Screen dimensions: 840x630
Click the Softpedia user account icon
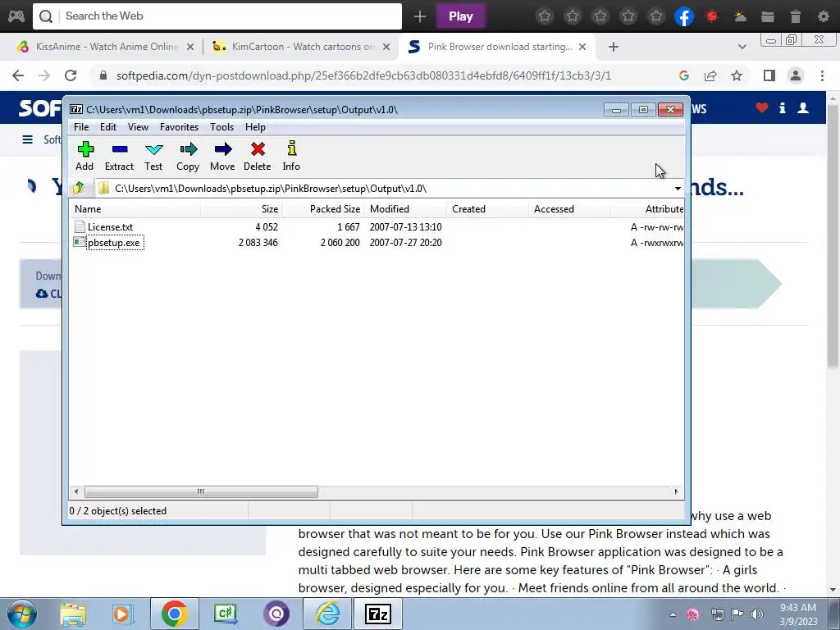click(x=803, y=107)
